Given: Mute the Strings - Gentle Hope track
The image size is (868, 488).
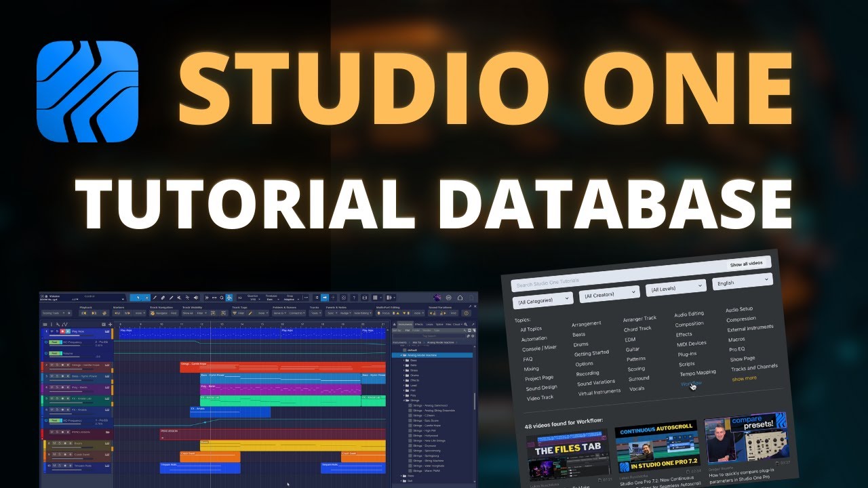Looking at the screenshot, I should point(52,365).
